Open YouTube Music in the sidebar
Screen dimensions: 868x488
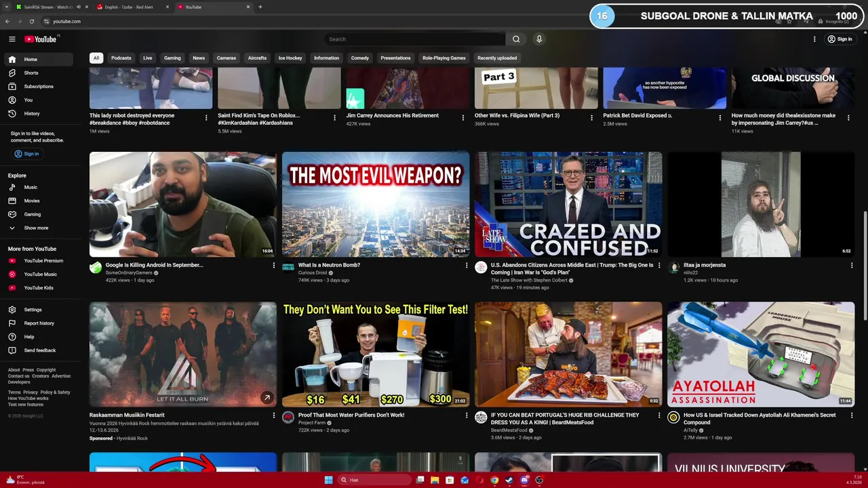(38, 274)
